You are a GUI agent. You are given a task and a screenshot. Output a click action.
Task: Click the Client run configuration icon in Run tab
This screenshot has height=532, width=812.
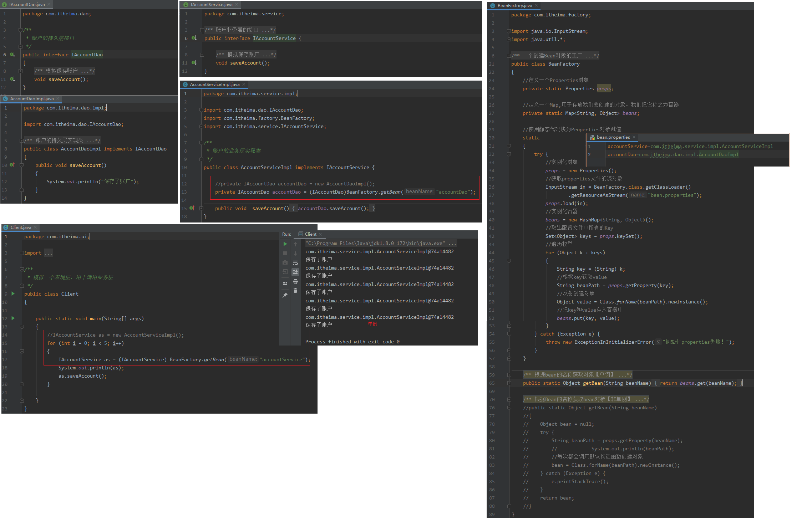pyautogui.click(x=300, y=234)
